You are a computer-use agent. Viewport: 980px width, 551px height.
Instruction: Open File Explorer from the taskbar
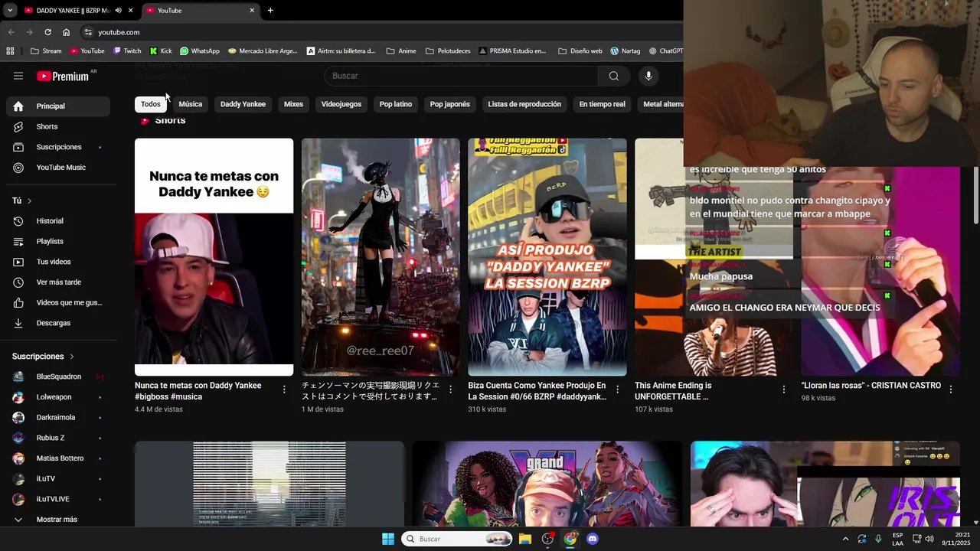[x=525, y=539]
